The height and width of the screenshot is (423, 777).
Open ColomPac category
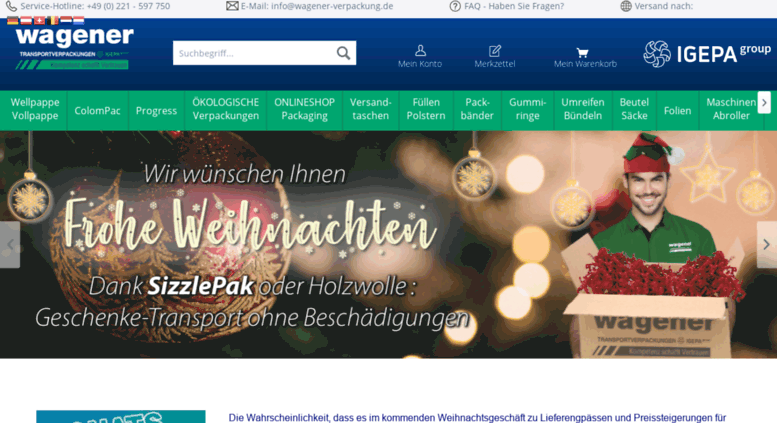click(x=98, y=110)
